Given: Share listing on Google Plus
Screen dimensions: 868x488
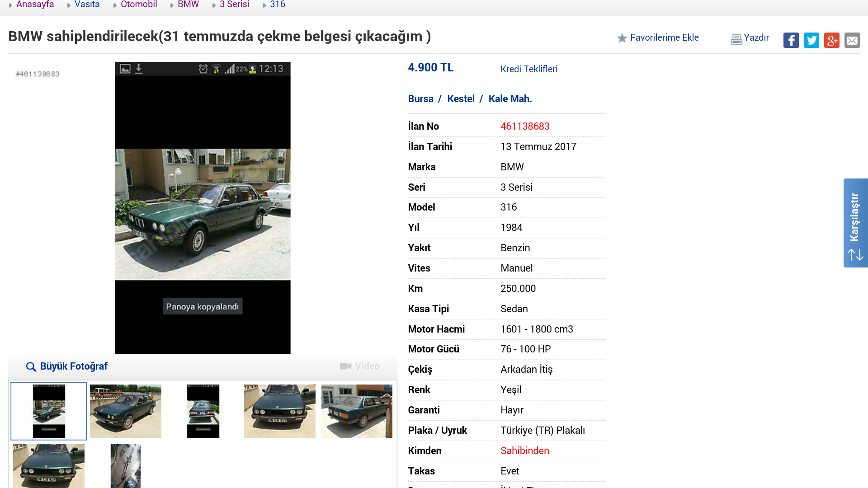Looking at the screenshot, I should (x=831, y=40).
